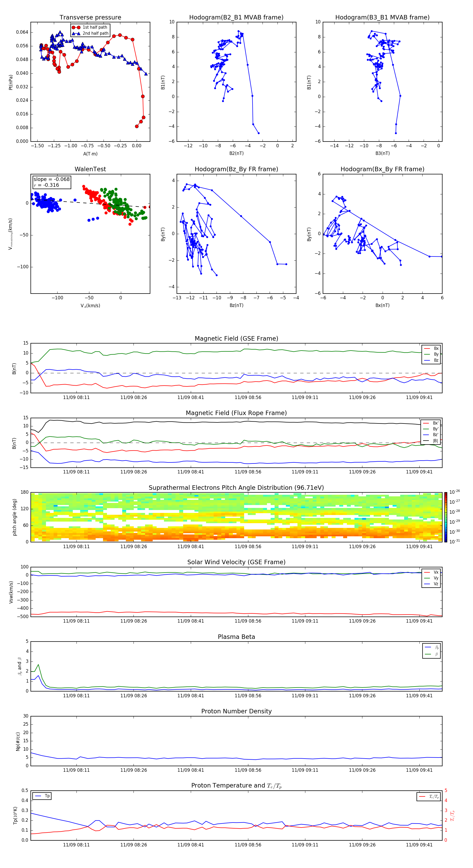The width and height of the screenshot is (473, 868).
Task: Click the "Hodogram(Bx_By FR frame)" title
Action: click(x=382, y=169)
